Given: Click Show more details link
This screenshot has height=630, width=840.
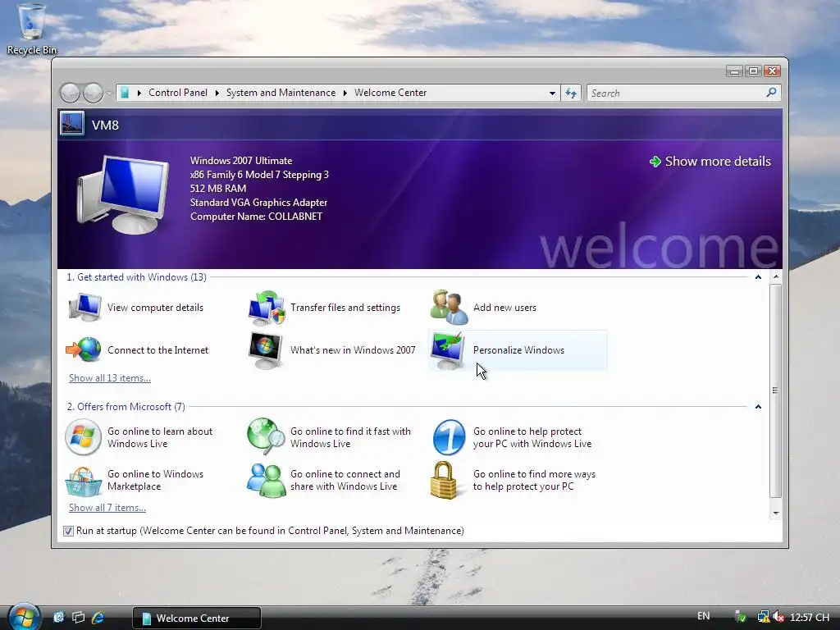Looking at the screenshot, I should coord(717,162).
